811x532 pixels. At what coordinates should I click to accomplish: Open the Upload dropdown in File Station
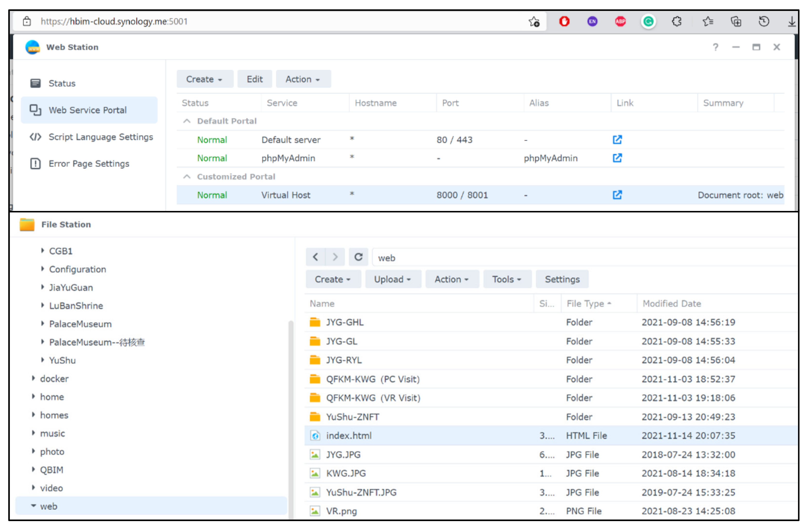point(393,280)
